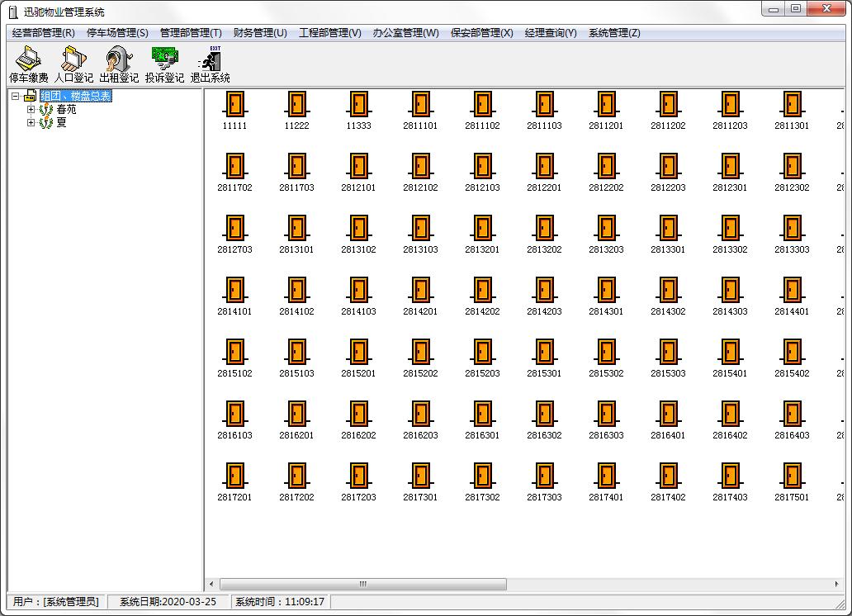Click the 退出系统 exit system icon
This screenshot has width=852, height=616.
point(210,64)
